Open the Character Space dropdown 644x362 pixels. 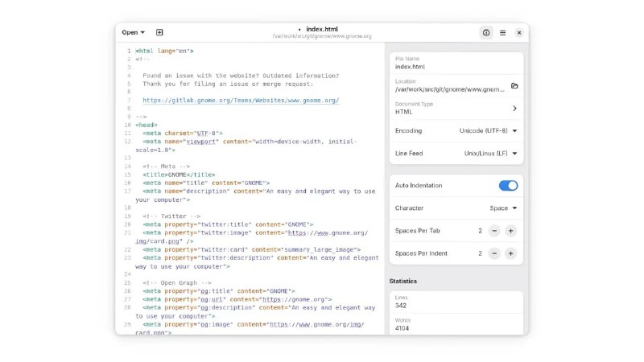(x=503, y=208)
